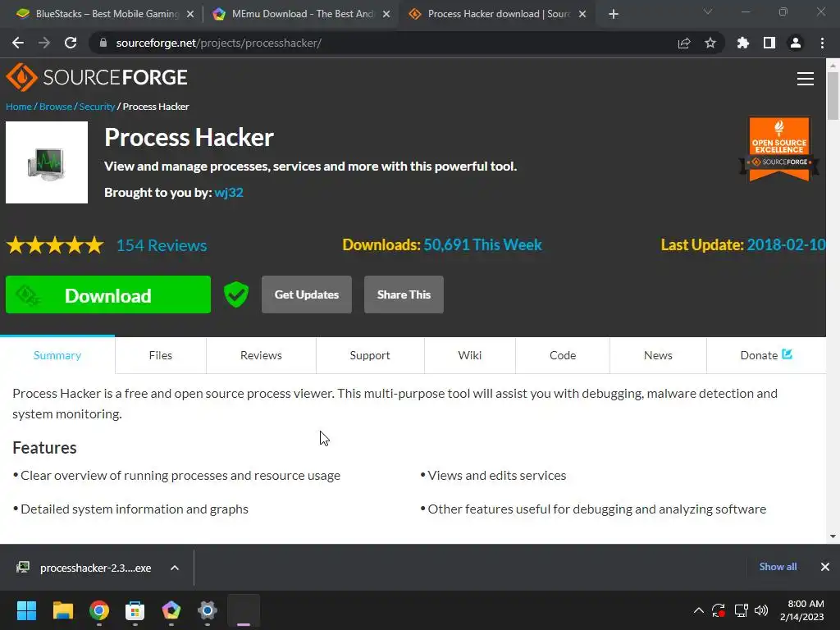Click the page vertical scrollbar thumb
840x630 pixels.
click(833, 97)
